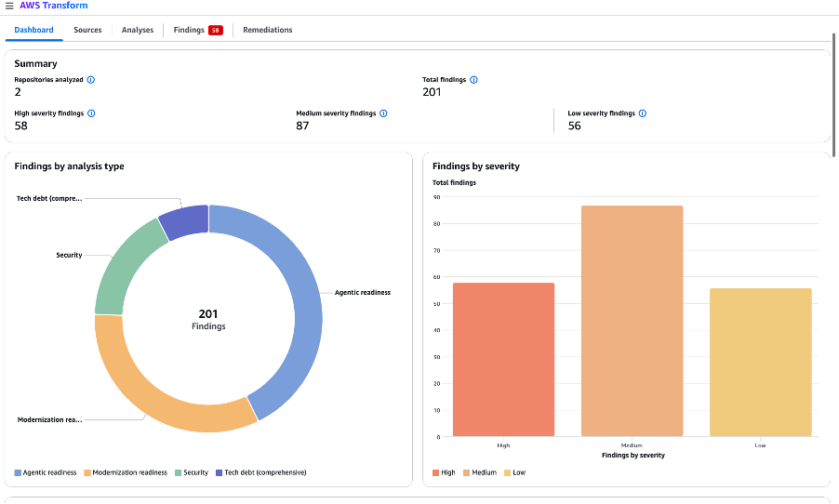This screenshot has height=504, width=839.
Task: Click the 'Security' donut chart label
Action: [69, 255]
